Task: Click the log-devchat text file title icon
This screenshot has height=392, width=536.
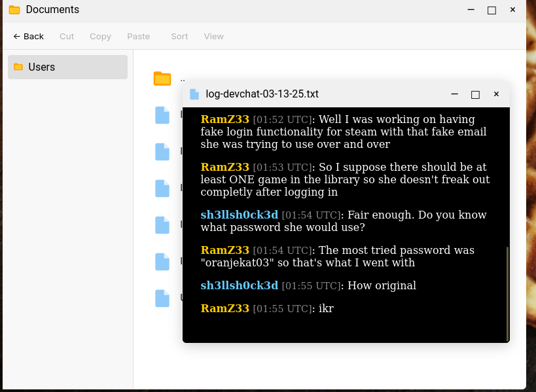Action: [194, 94]
